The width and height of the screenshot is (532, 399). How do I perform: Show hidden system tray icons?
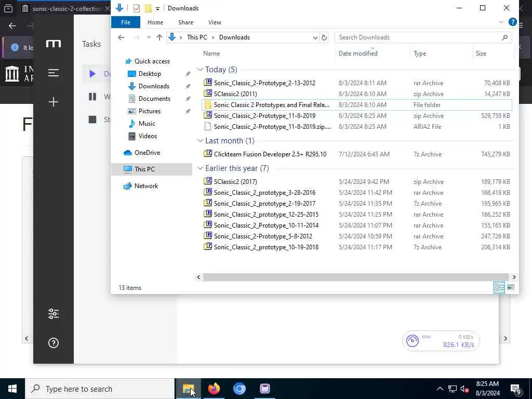click(x=440, y=389)
